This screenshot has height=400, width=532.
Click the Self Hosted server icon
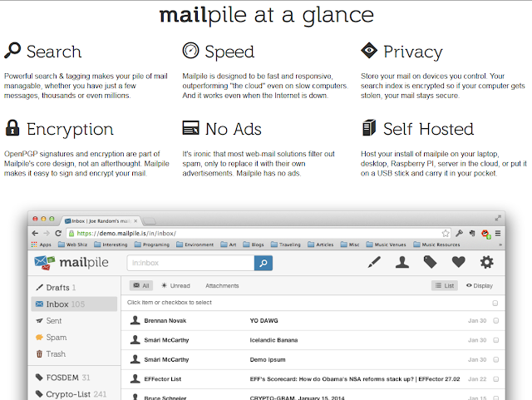pos(369,128)
